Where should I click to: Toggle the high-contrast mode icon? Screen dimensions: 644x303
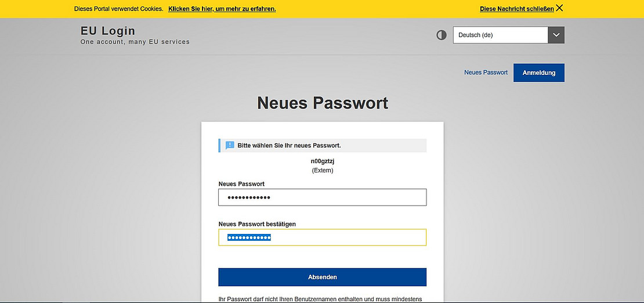pyautogui.click(x=442, y=35)
